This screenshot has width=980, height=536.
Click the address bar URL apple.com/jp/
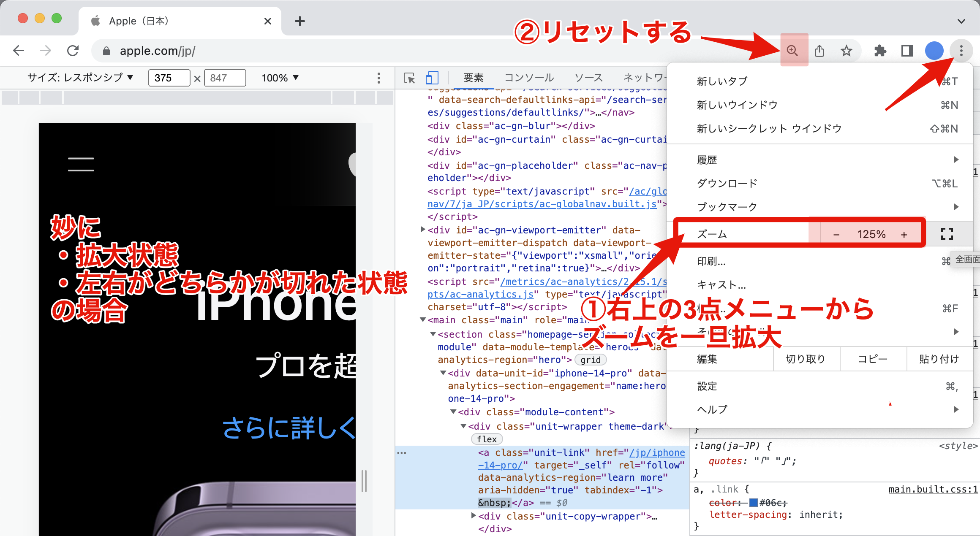coord(158,51)
